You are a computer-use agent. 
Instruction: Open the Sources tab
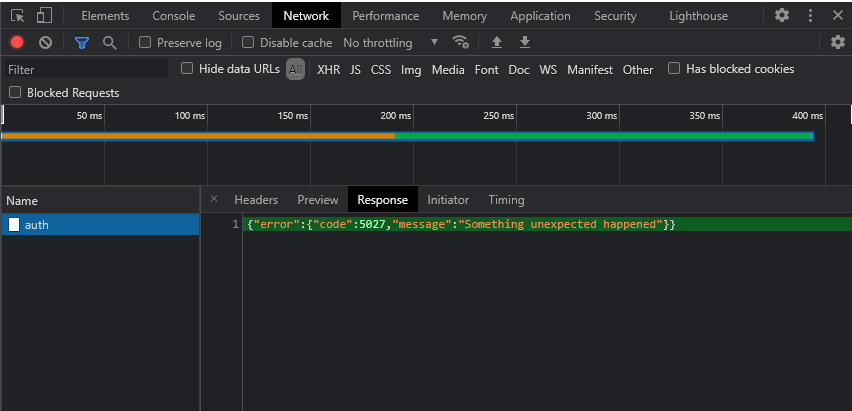pos(239,16)
